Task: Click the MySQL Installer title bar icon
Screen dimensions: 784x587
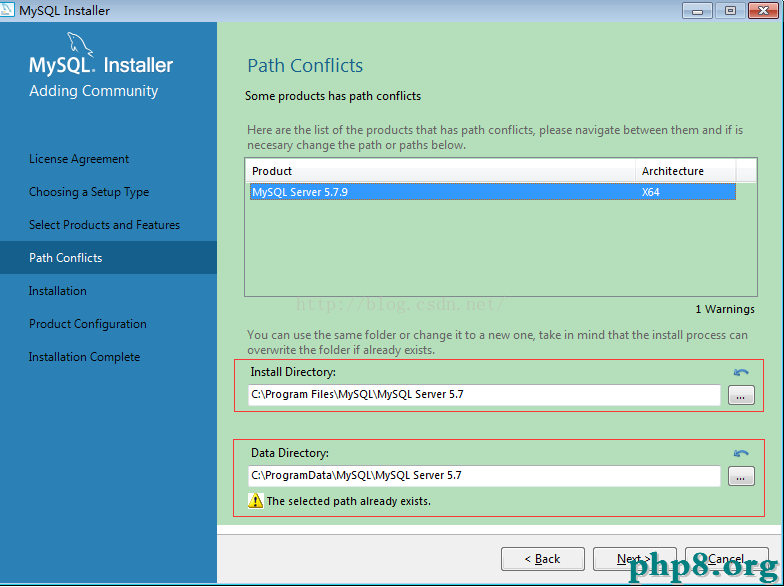Action: click(x=8, y=10)
